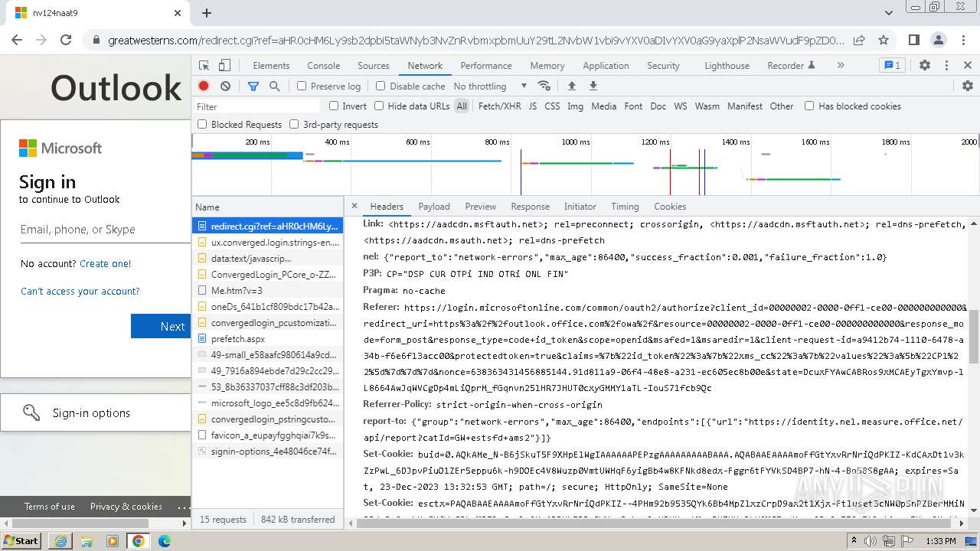Click the Next sign-in button
The height and width of the screenshot is (551, 980).
click(162, 326)
